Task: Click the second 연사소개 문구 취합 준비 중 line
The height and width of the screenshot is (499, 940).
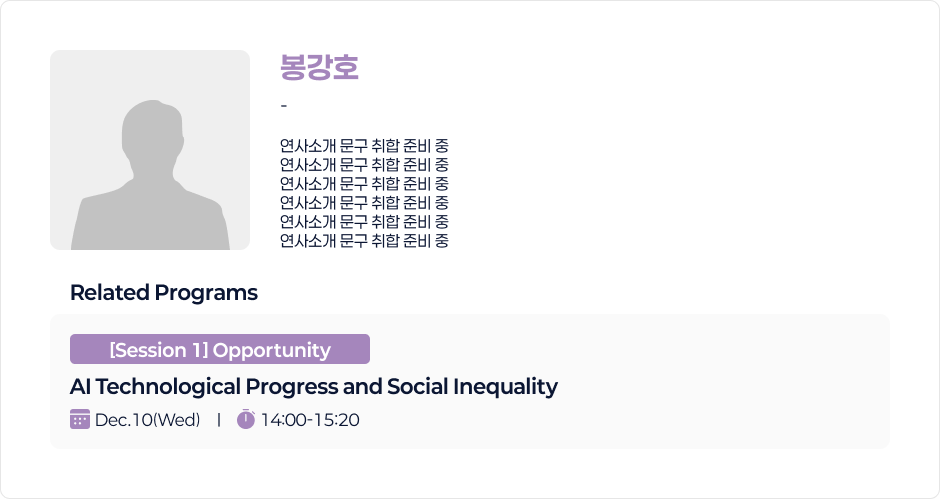Action: tap(364, 164)
